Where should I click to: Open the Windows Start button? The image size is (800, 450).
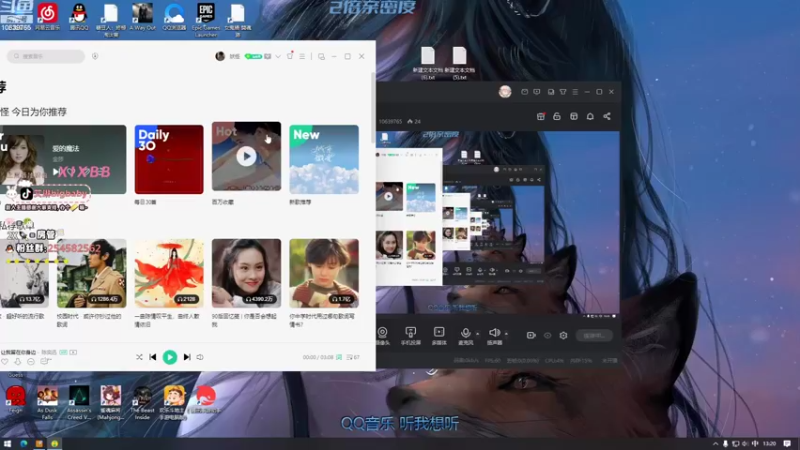pos(8,444)
